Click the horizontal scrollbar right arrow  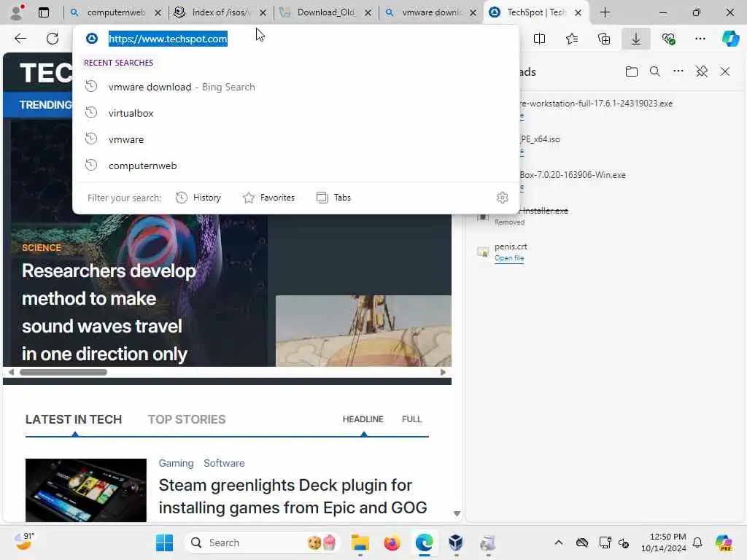coord(443,373)
